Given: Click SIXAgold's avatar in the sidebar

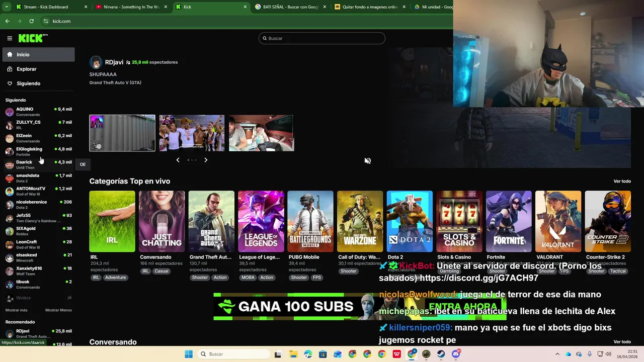Looking at the screenshot, I should 10,231.
